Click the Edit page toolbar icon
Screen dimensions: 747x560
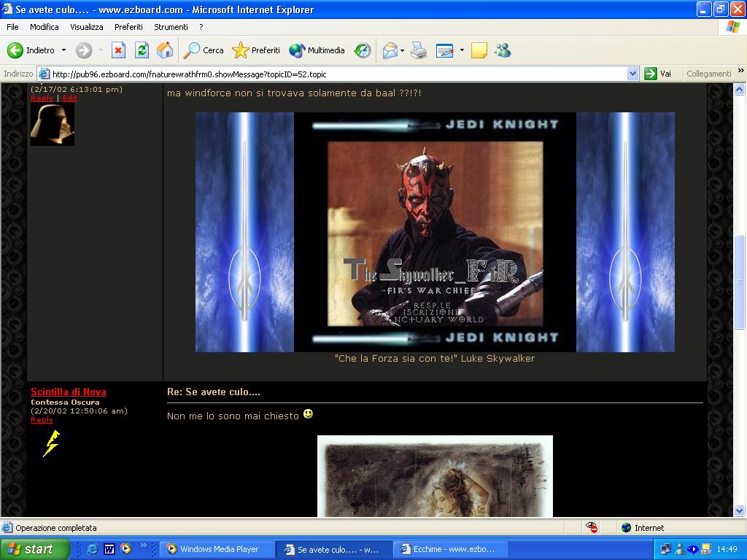click(444, 50)
